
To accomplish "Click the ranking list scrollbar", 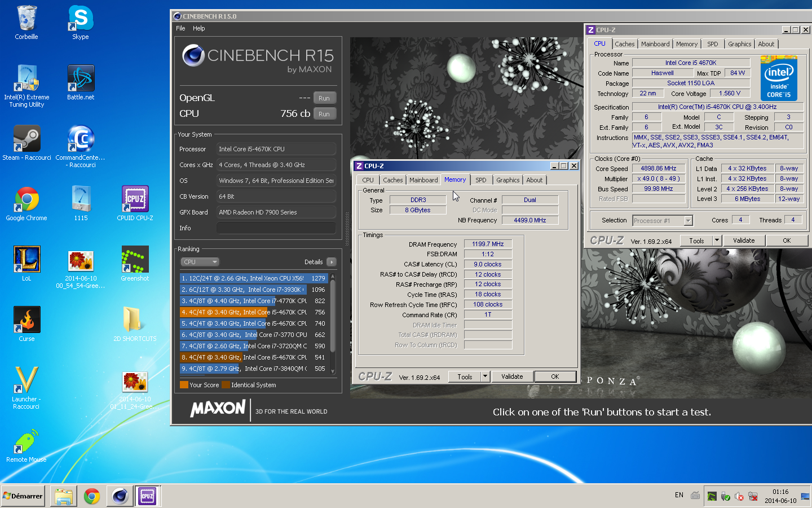I will 333,323.
